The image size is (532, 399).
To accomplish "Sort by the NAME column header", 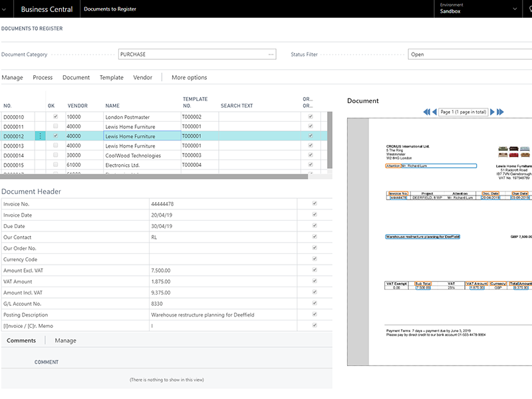I will click(x=112, y=106).
